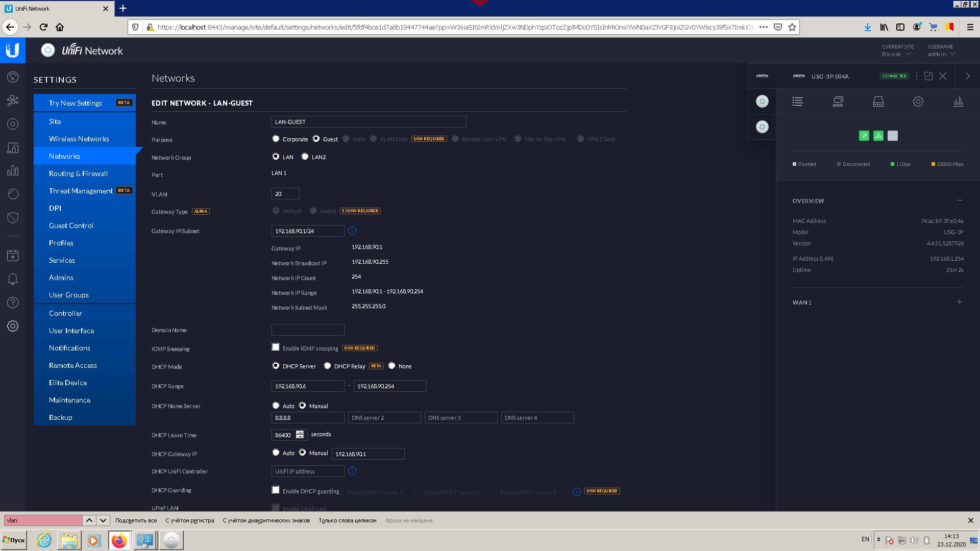Open Threat Management settings
Image resolution: width=980 pixels, height=551 pixels.
pyautogui.click(x=85, y=191)
